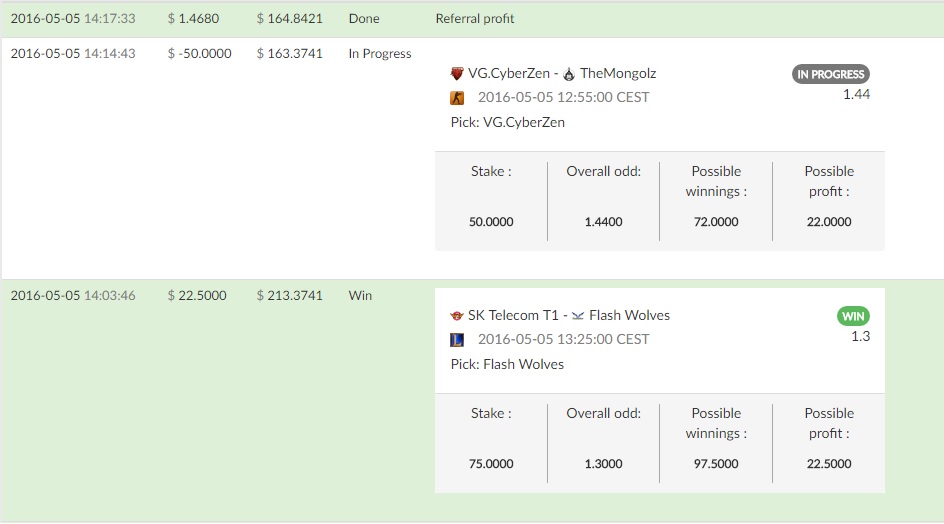Open the Flash Wolves team name link
Viewport: 944px width, 524px height.
629,315
